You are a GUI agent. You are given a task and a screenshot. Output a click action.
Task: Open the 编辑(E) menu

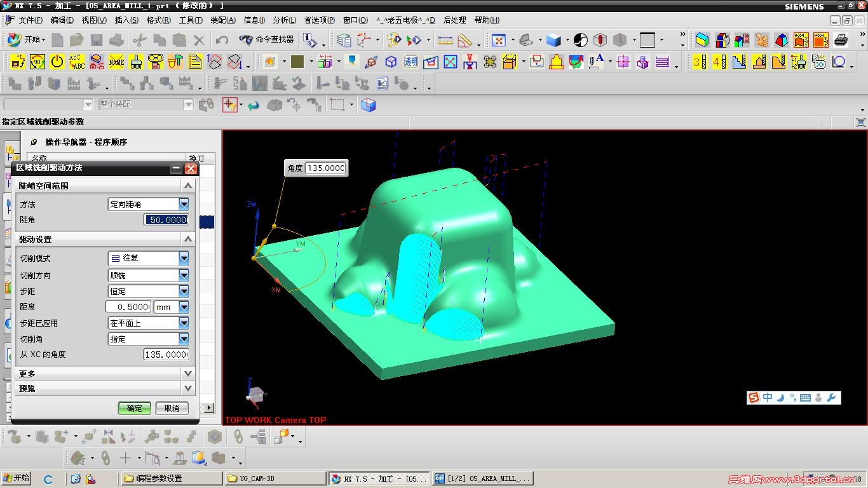(x=62, y=20)
